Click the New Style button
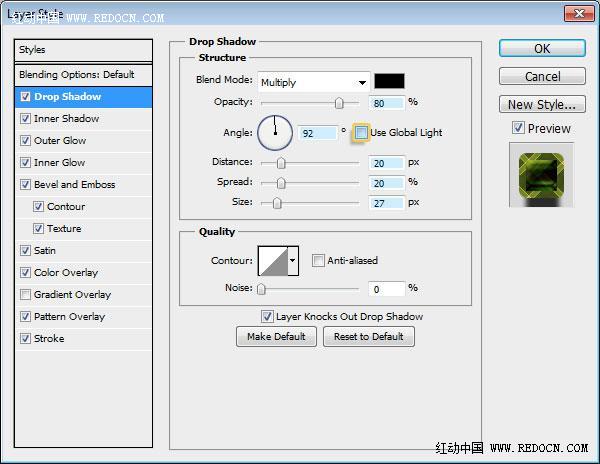This screenshot has height=464, width=600. tap(542, 104)
